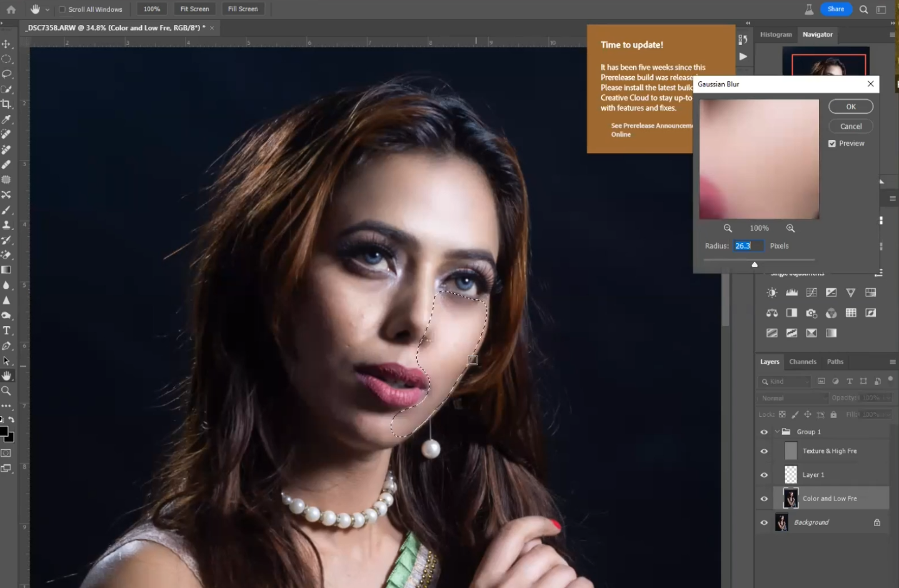Open the Kind layer filter dropdown

point(785,381)
